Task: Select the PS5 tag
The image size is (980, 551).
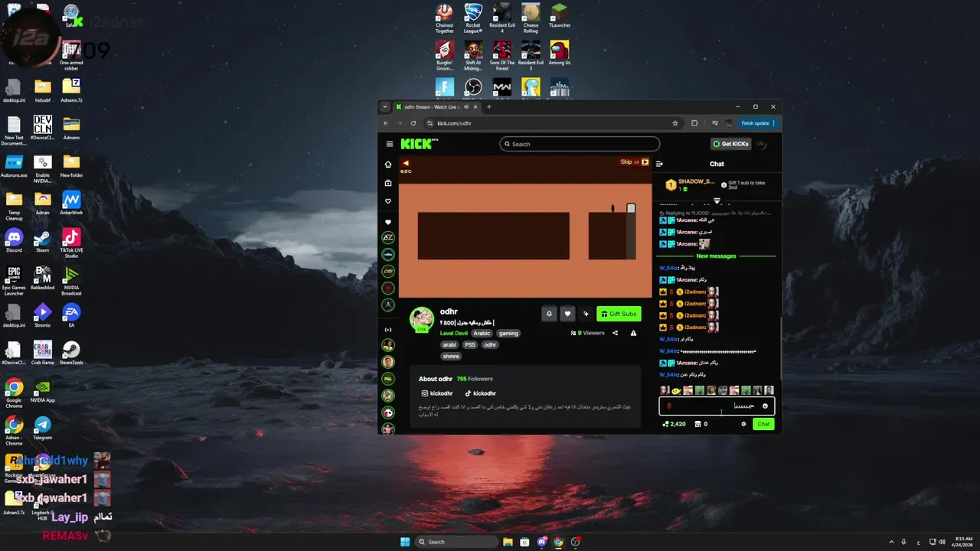Action: tap(470, 345)
